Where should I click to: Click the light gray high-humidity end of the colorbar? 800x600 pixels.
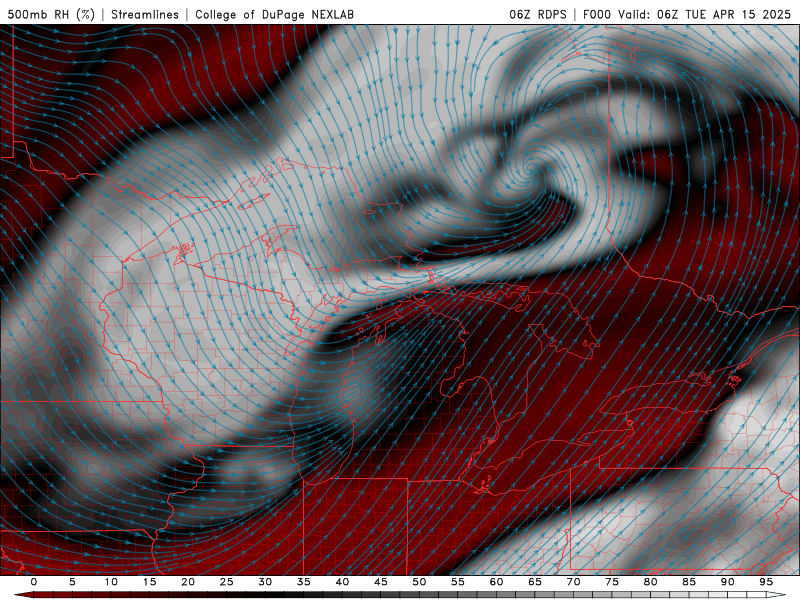click(x=777, y=595)
